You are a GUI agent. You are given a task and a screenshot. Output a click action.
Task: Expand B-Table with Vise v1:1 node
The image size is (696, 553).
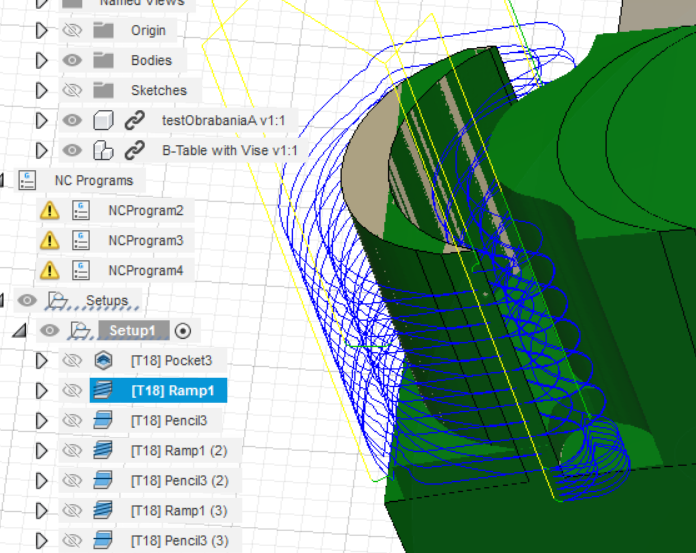41,150
